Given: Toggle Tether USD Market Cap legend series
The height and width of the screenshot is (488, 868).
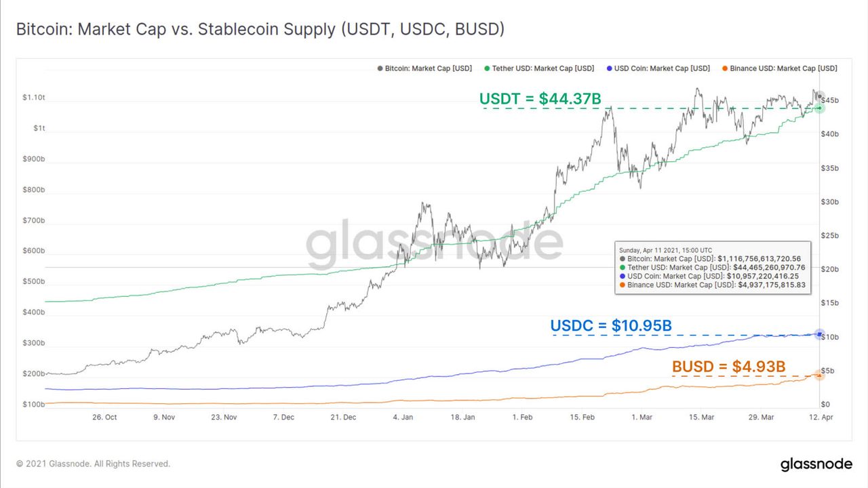Looking at the screenshot, I should point(539,68).
